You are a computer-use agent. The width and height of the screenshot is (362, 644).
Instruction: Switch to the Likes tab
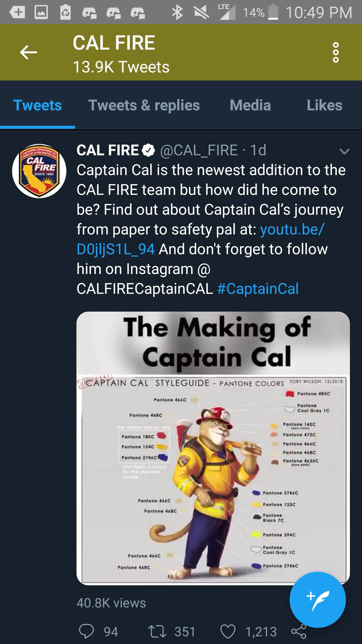tap(324, 105)
